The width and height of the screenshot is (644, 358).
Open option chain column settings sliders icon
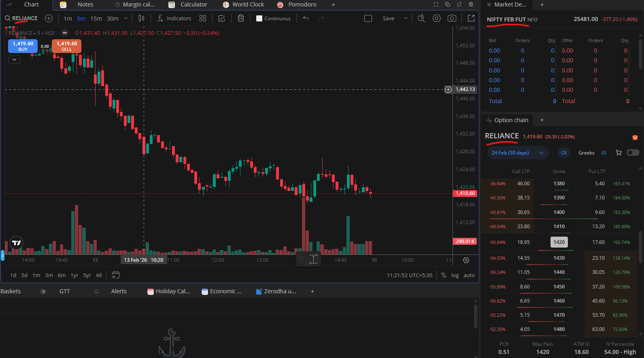click(x=604, y=153)
